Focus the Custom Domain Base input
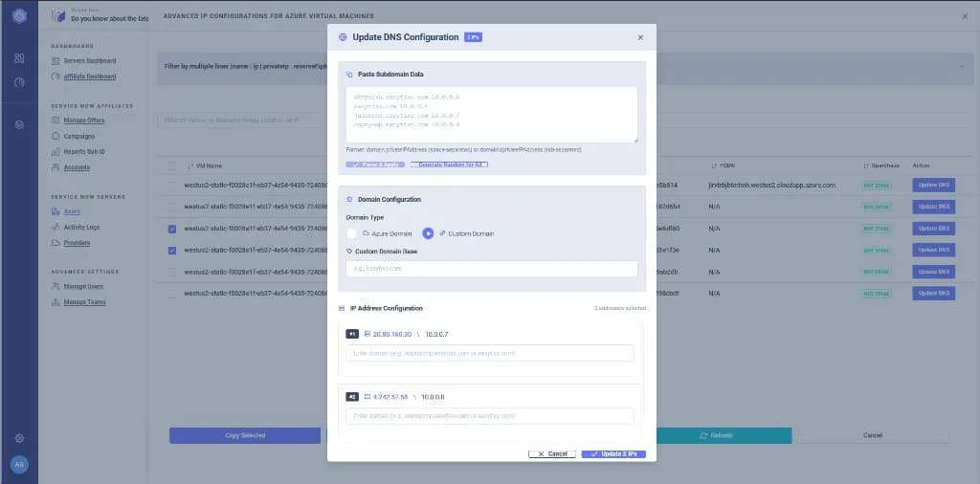980x484 pixels. tap(491, 269)
